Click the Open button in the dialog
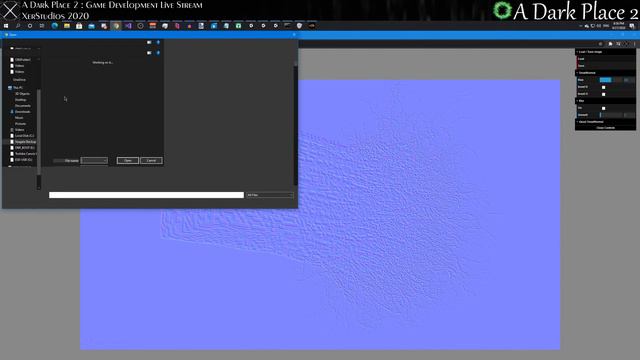This screenshot has height=360, width=640. point(127,160)
